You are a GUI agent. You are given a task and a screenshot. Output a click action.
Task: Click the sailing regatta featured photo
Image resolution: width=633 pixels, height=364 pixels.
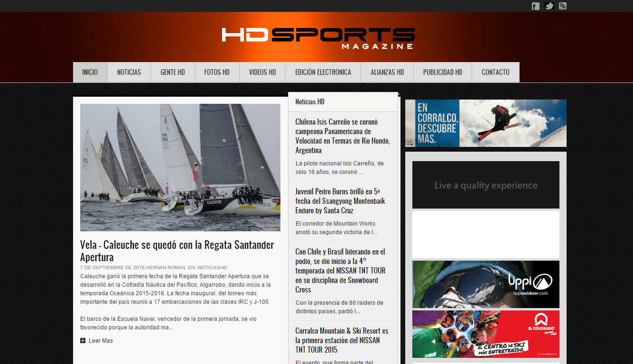pyautogui.click(x=180, y=167)
